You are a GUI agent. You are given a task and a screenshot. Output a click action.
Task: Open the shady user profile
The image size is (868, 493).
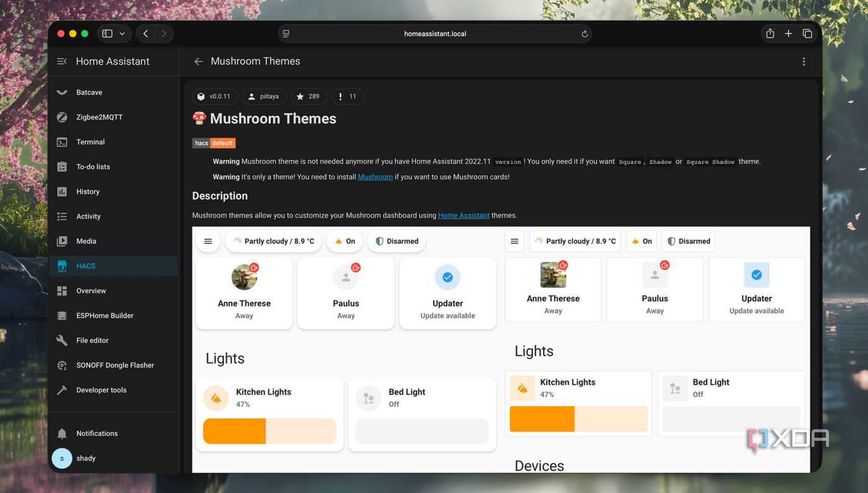[114, 458]
